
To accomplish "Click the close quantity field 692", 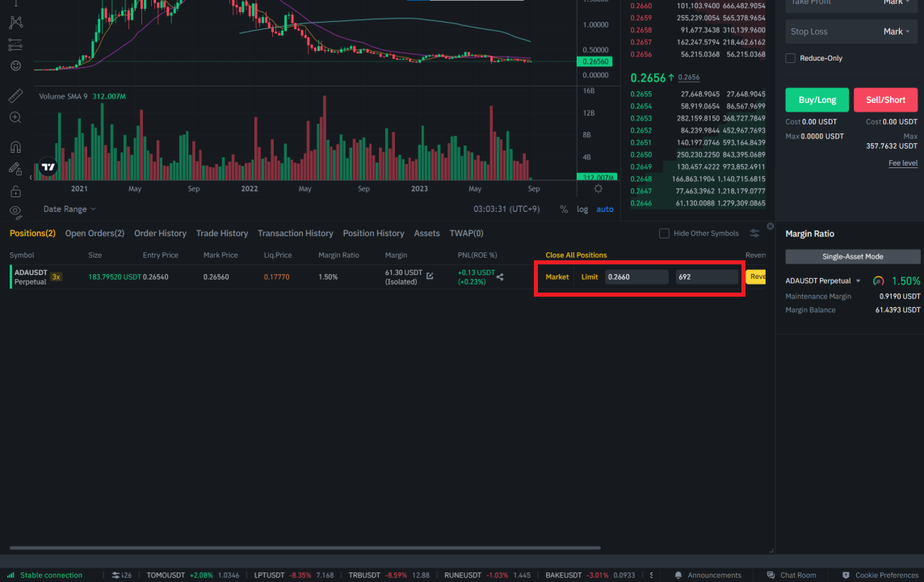I will pos(707,276).
